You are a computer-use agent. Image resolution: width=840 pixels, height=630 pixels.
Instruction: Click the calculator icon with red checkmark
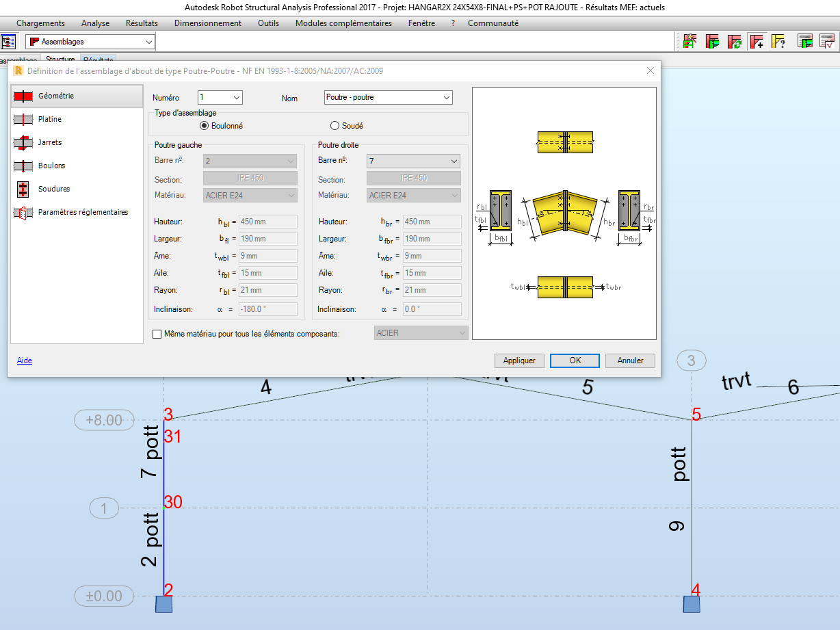827,41
